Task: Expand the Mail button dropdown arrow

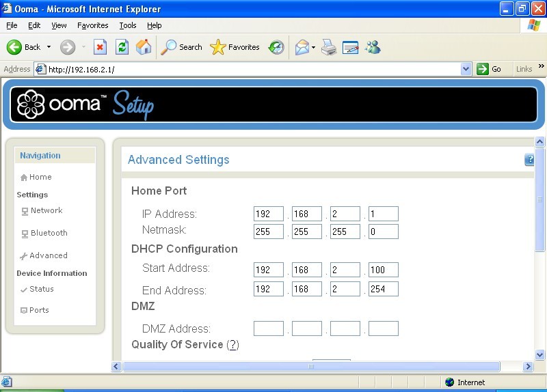Action: (313, 47)
